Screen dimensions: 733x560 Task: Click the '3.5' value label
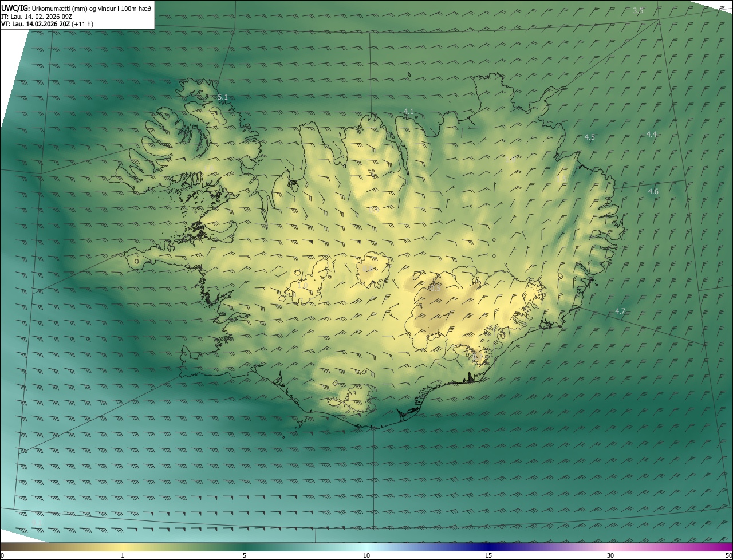coord(639,10)
